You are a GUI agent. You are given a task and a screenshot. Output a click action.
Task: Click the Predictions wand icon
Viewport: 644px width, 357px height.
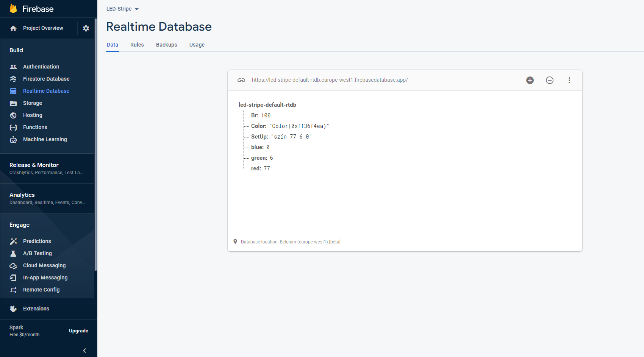13,241
